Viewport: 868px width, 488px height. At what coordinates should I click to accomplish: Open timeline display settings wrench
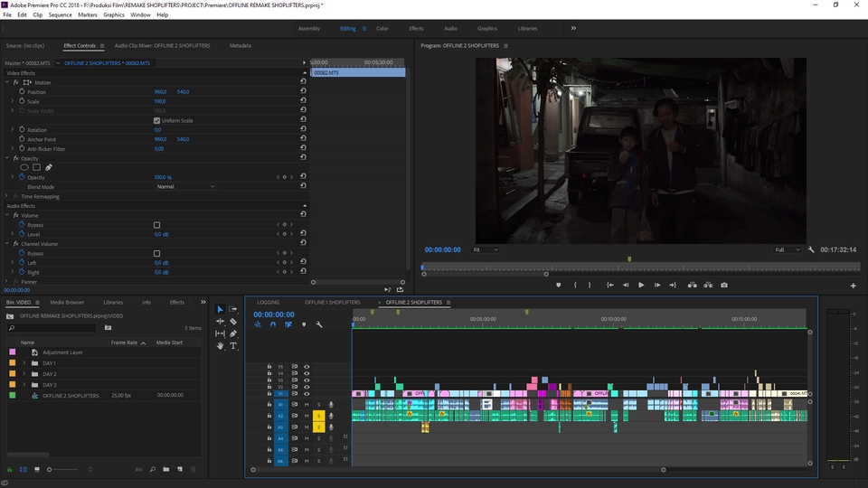(319, 324)
